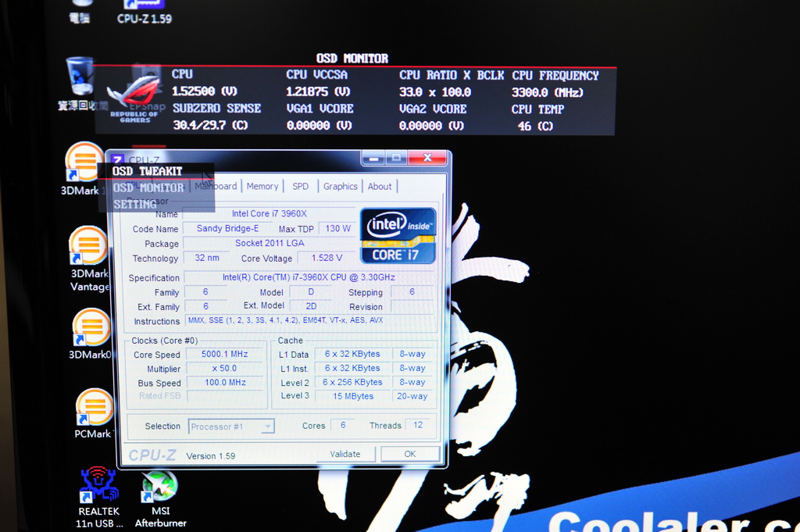Click the Level 2 cache value 6 x 256 KBytes
The width and height of the screenshot is (800, 532).
353,382
